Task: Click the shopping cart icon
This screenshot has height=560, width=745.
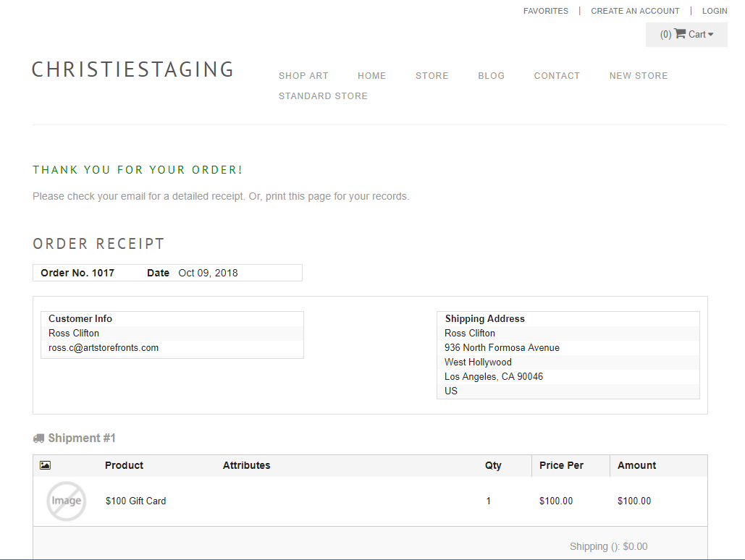Action: pos(679,33)
